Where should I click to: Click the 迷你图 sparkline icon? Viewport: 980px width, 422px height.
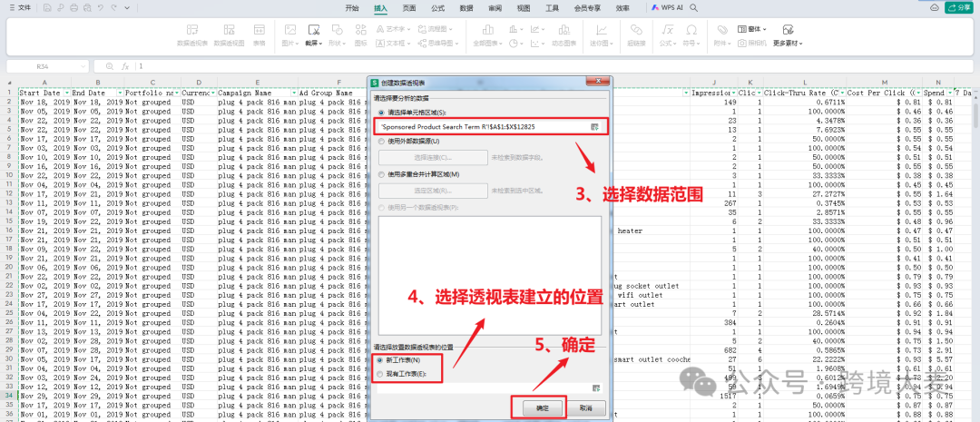602,29
